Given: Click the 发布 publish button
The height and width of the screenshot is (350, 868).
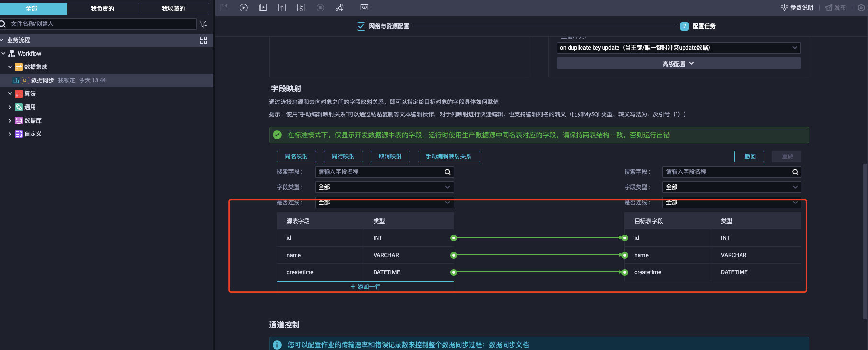Looking at the screenshot, I should pyautogui.click(x=835, y=8).
